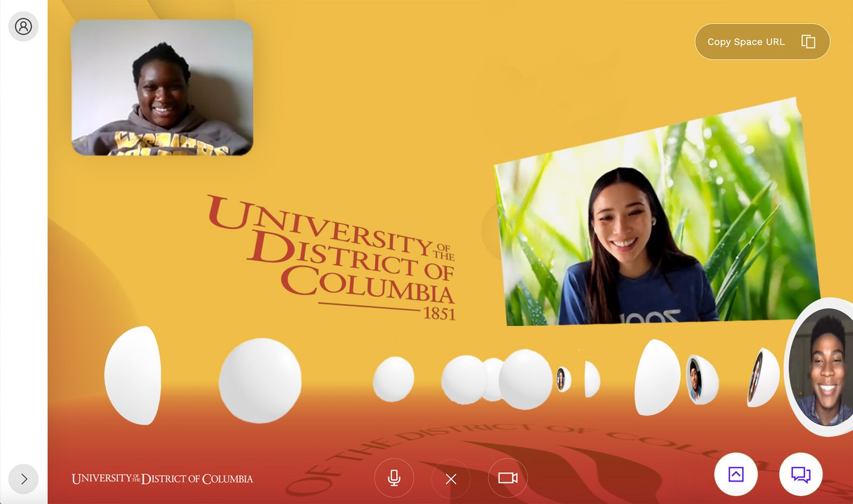Click the small white sphere below the 1851 logo
853x504 pixels.
tap(393, 379)
